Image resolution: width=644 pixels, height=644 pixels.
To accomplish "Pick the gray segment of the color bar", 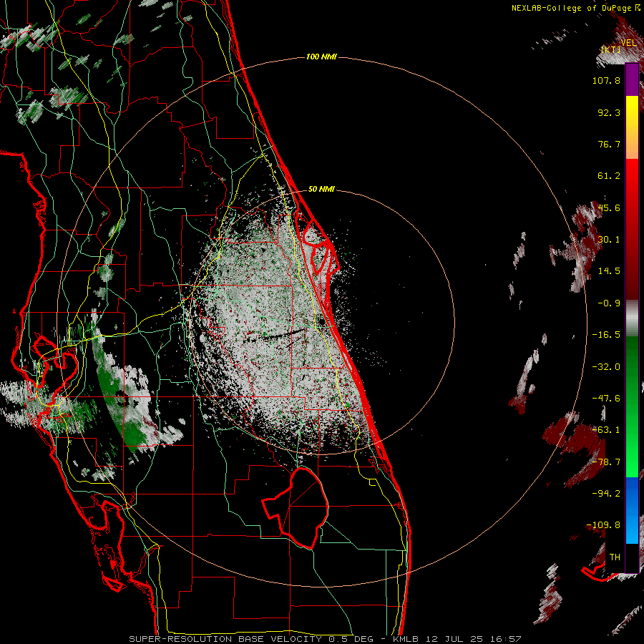I will pyautogui.click(x=632, y=318).
